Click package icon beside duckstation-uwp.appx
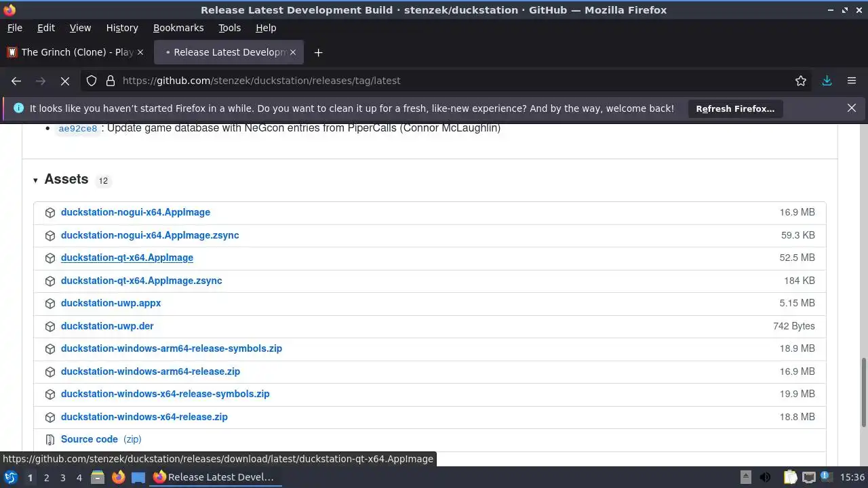 pyautogui.click(x=50, y=304)
